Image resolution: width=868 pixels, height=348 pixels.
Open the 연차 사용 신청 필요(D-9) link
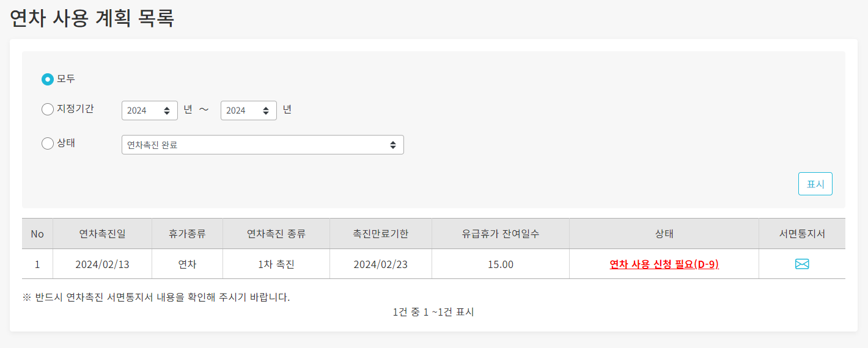664,264
